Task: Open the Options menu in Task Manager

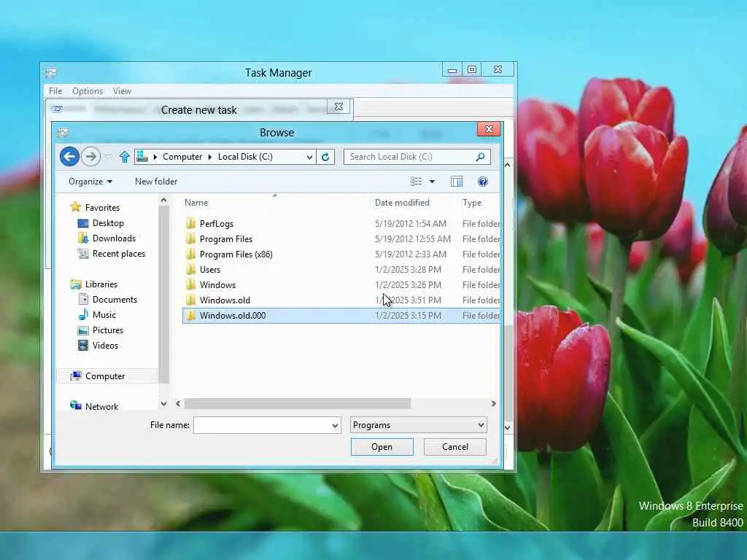Action: (88, 91)
